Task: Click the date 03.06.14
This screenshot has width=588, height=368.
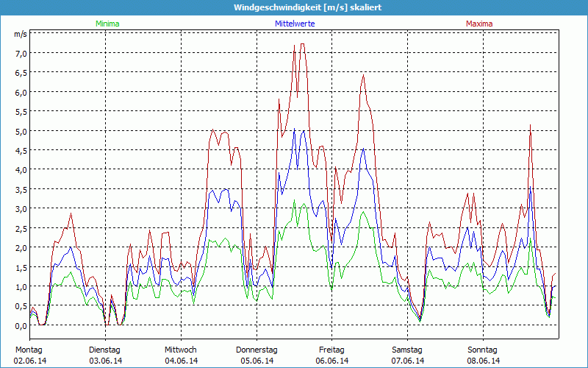Action: [106, 361]
